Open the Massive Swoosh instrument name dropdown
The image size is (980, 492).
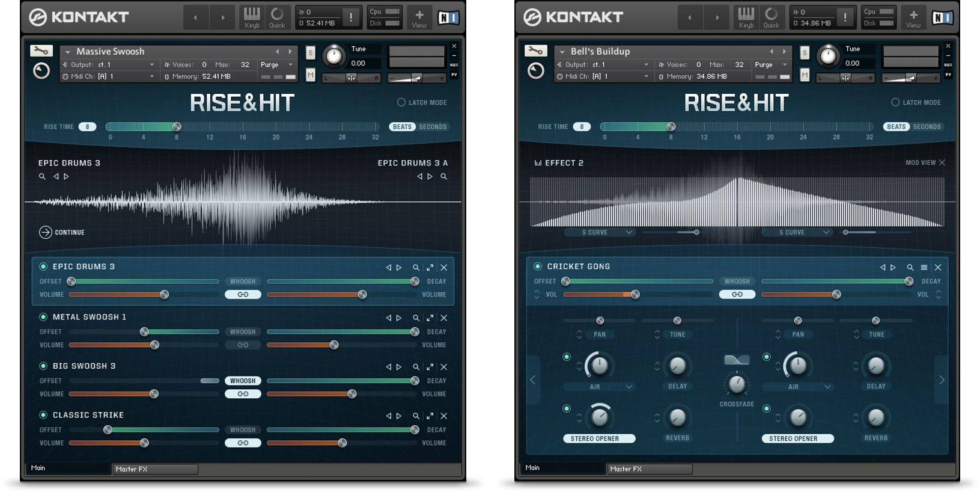click(68, 52)
